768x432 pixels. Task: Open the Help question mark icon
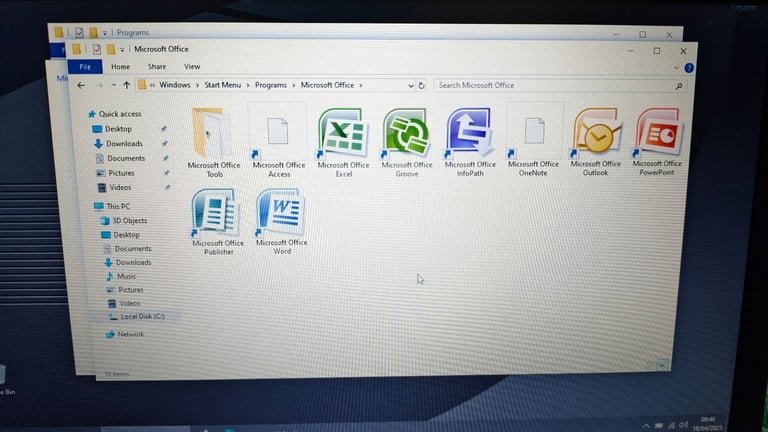coord(689,68)
